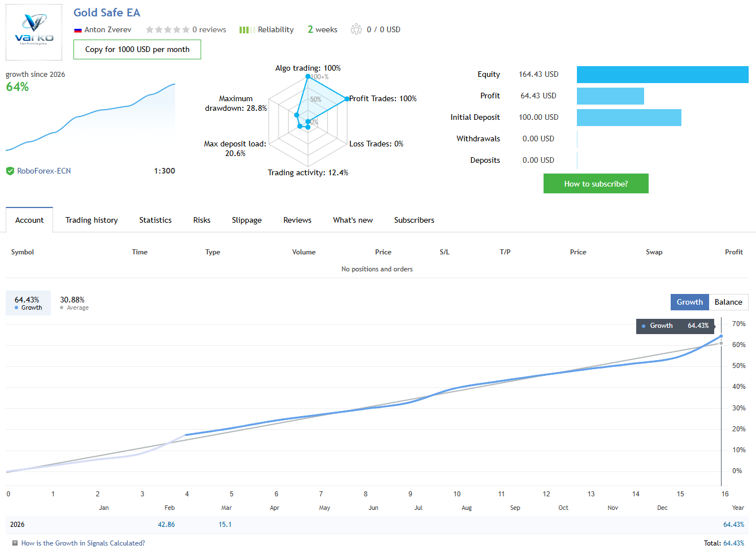Click the green verified shield beside RoboForex-ECN

tap(10, 171)
